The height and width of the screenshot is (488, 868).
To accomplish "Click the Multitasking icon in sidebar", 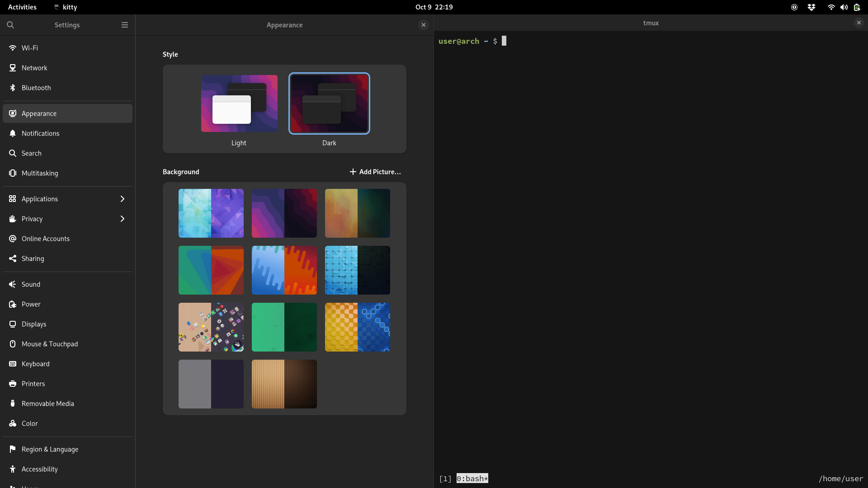I will pyautogui.click(x=13, y=173).
